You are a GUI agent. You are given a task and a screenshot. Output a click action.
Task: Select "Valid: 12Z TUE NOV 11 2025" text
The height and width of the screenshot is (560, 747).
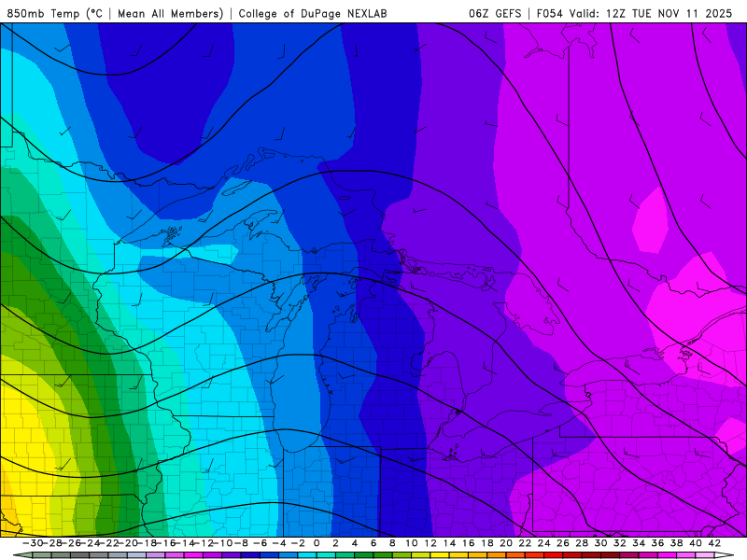point(651,13)
